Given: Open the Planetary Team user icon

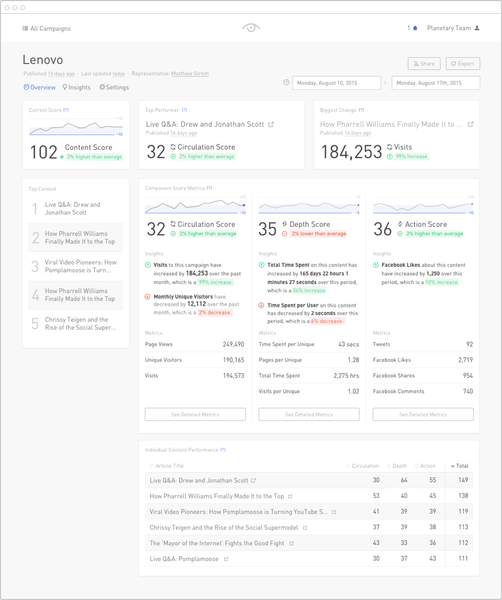Looking at the screenshot, I should 477,28.
